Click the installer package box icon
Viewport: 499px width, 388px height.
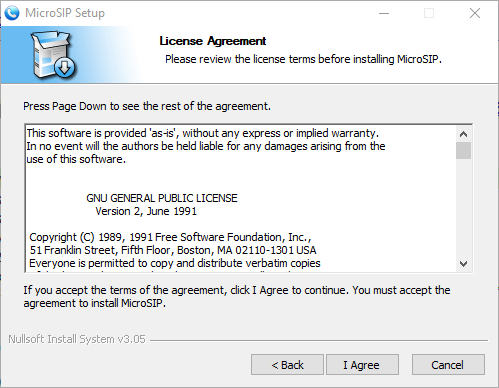click(x=53, y=55)
